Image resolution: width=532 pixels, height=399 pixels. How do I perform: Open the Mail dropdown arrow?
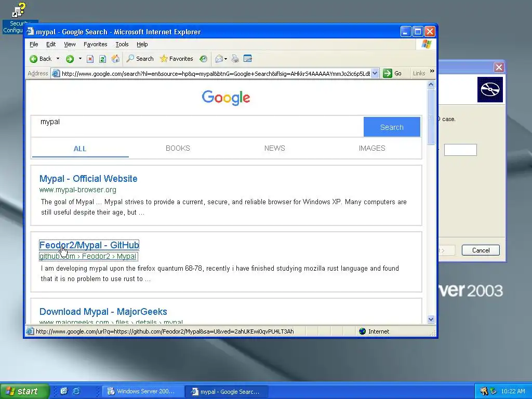coord(225,59)
